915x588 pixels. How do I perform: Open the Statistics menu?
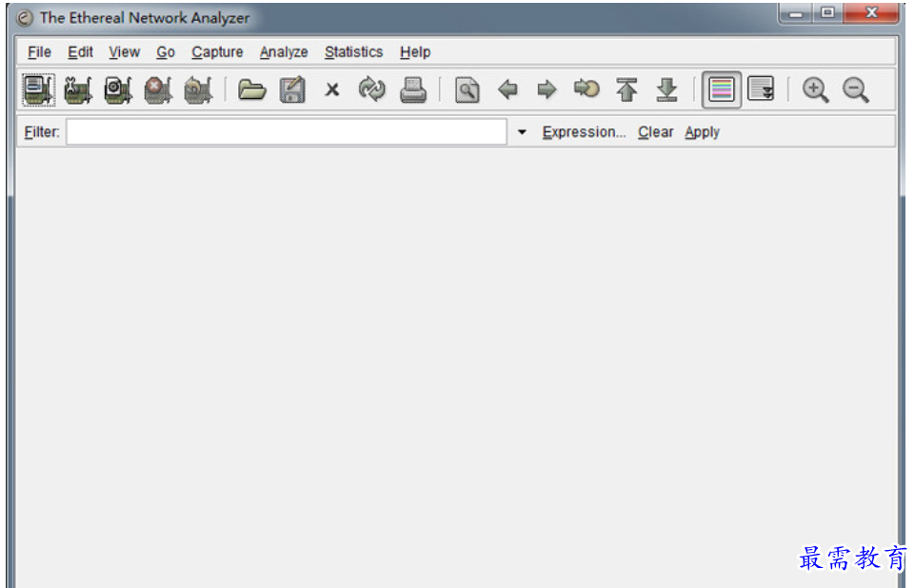(353, 52)
